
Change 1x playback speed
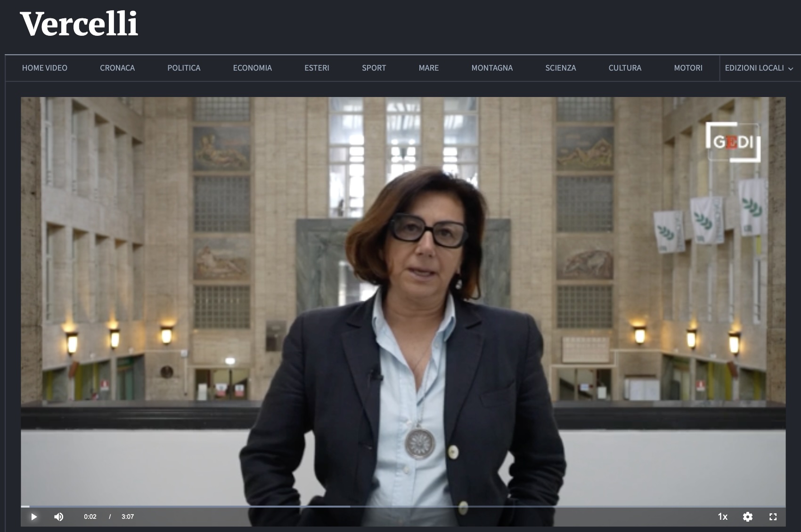722,516
